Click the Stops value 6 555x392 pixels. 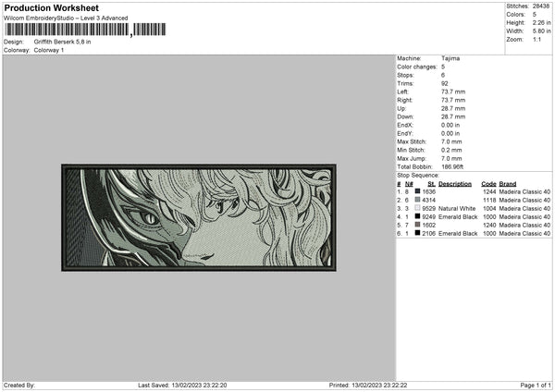click(443, 75)
